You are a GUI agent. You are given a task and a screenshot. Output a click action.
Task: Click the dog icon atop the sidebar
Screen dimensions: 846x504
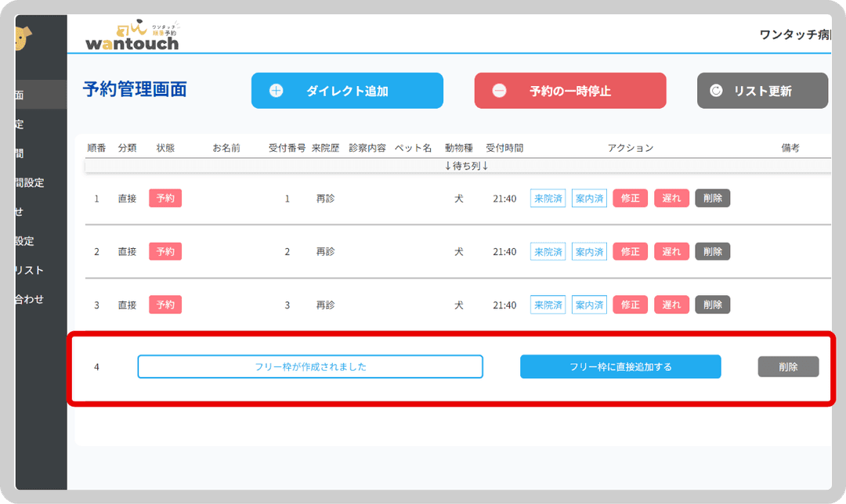[x=23, y=37]
